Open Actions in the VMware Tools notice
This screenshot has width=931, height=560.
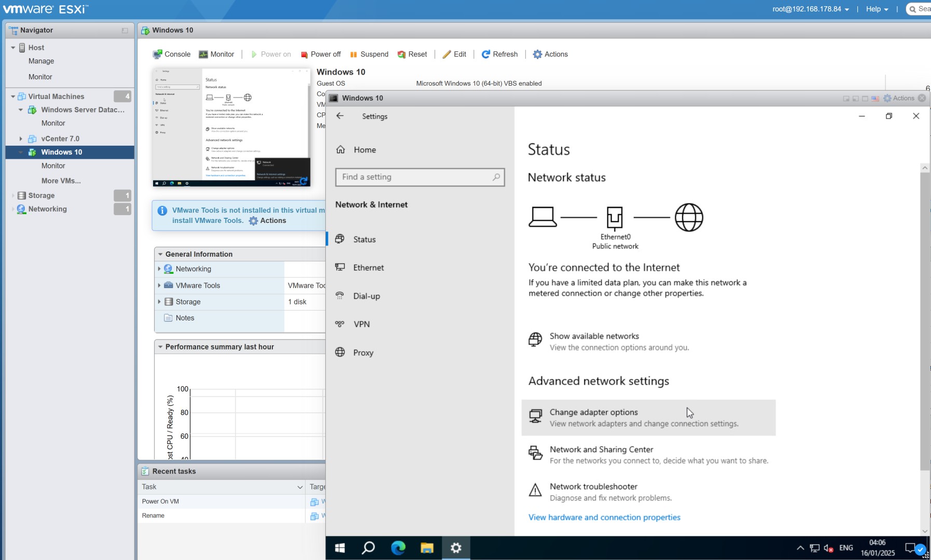[268, 221]
